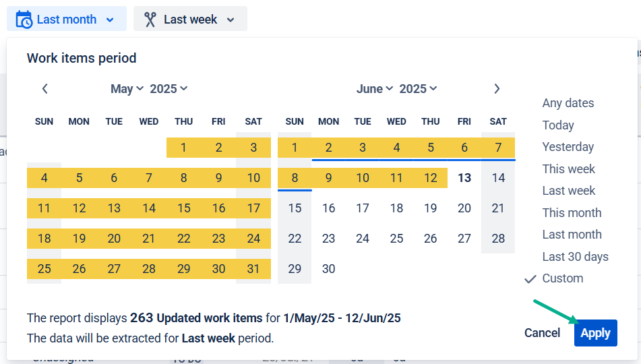The image size is (641, 364).
Task: Click the scissors icon beside Last week
Action: coord(150,20)
